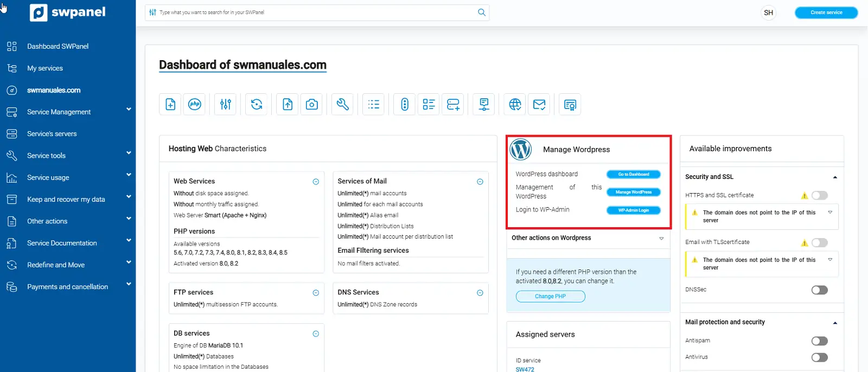Toggle the Antivirus switch
868x372 pixels.
pyautogui.click(x=819, y=357)
